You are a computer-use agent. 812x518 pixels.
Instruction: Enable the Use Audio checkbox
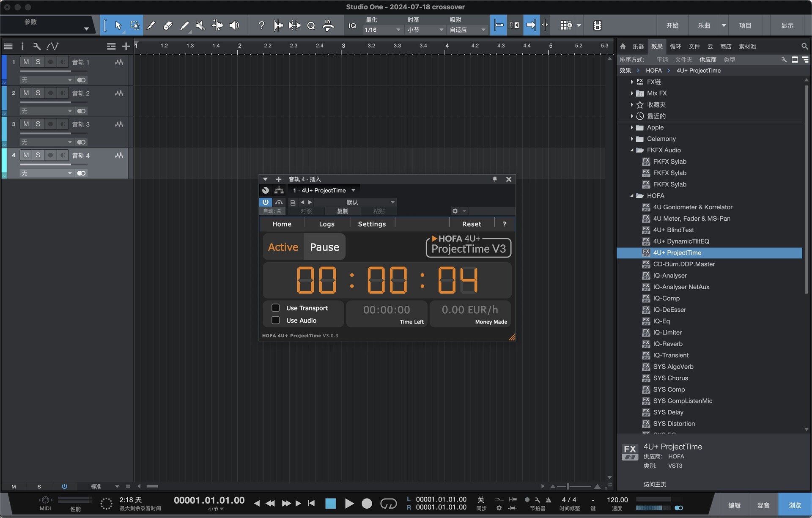pyautogui.click(x=275, y=320)
